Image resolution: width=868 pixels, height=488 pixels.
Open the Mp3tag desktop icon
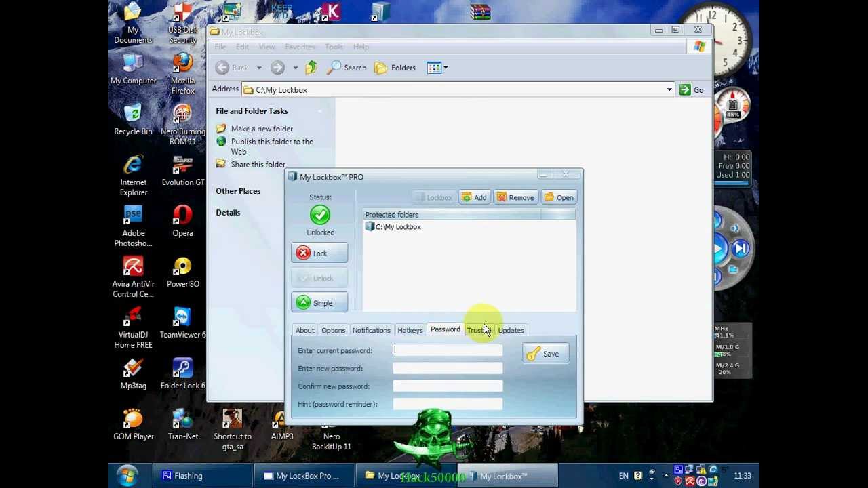pyautogui.click(x=133, y=373)
